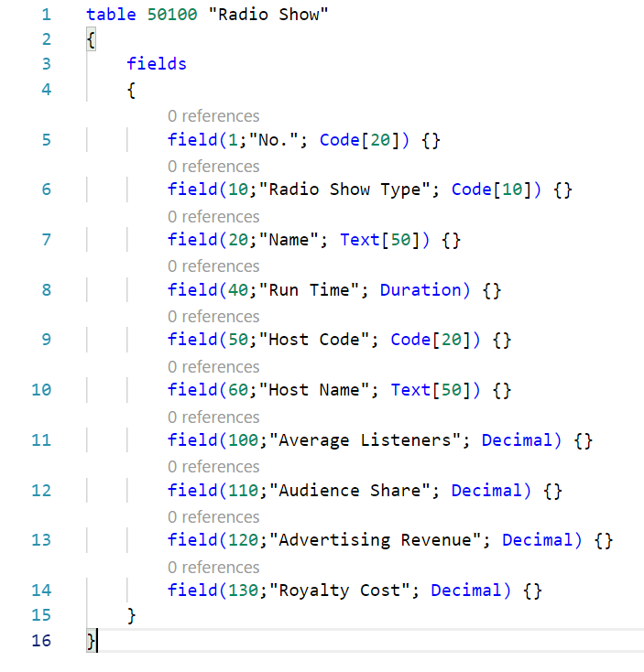Viewport: 644px width, 672px height.
Task: Open 0 references lens for "Run Time" field
Action: tap(213, 266)
